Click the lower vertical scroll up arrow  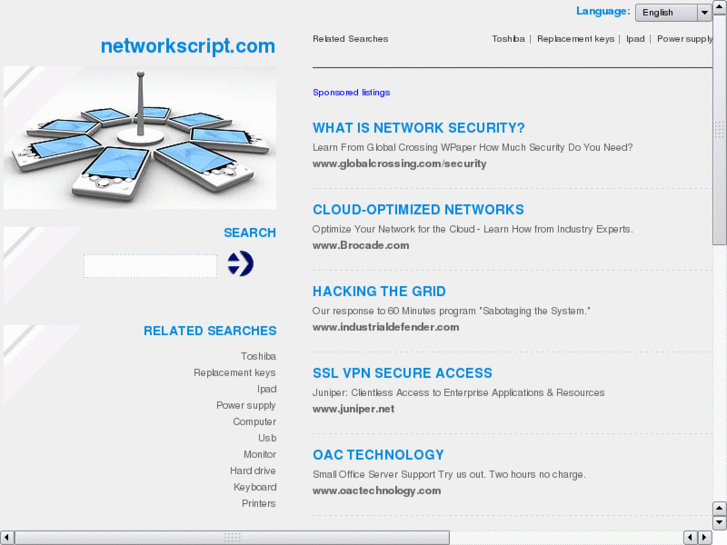point(720,508)
